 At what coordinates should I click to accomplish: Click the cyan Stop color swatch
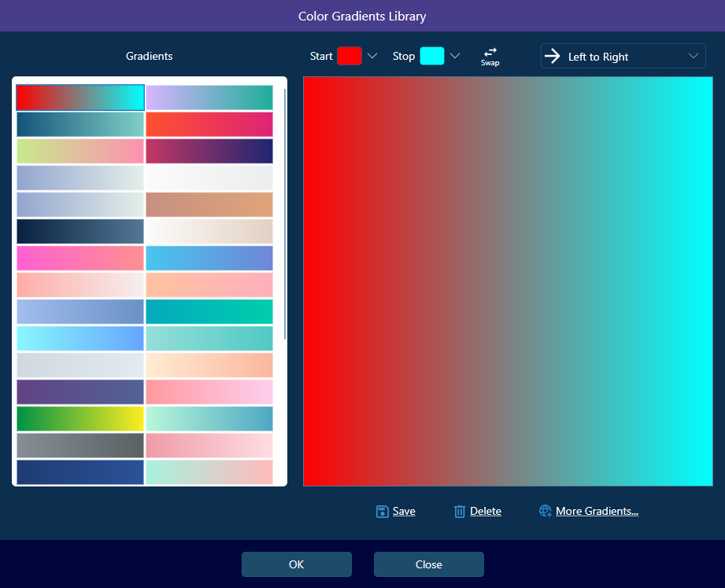432,56
